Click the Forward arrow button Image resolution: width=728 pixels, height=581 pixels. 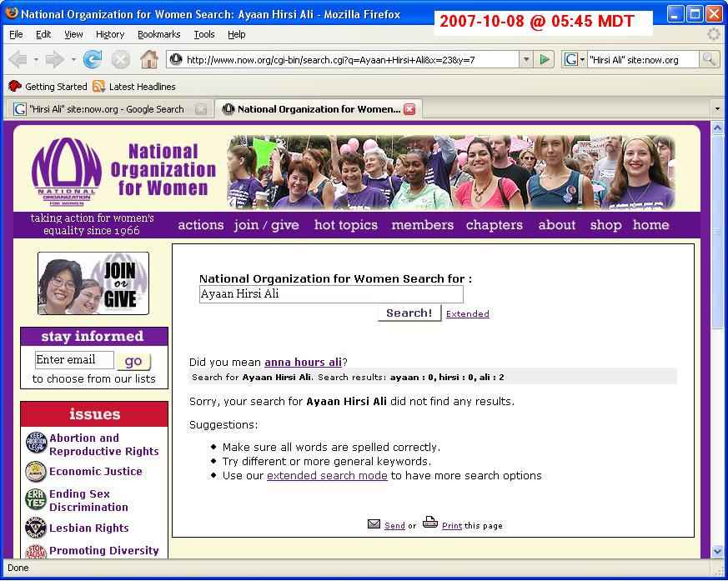55,59
